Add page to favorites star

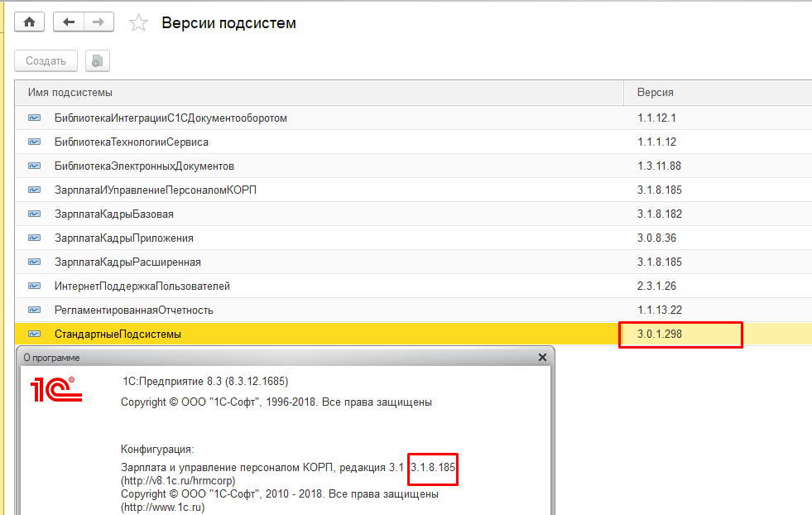138,23
